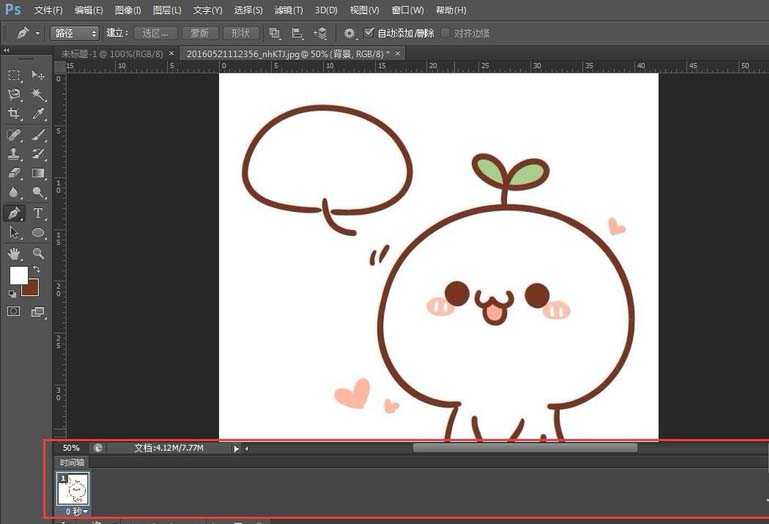Pick the Magic Wand tool

pos(39,94)
